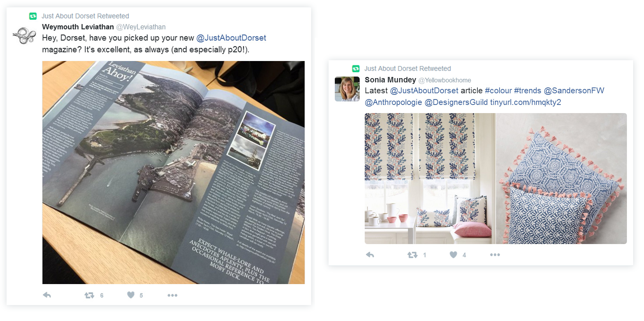Open the @JustAboutDorset mention in Leviathan tweet
This screenshot has height=321, width=644.
[231, 38]
